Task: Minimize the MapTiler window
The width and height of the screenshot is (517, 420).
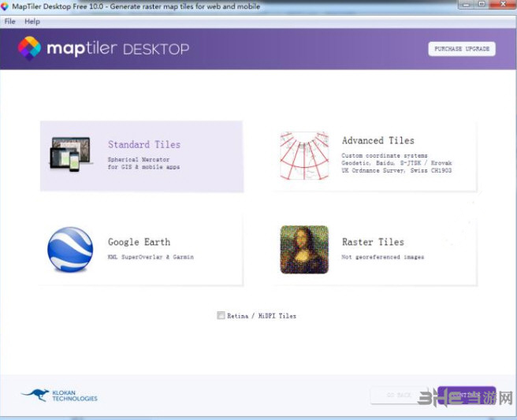Action: click(467, 4)
